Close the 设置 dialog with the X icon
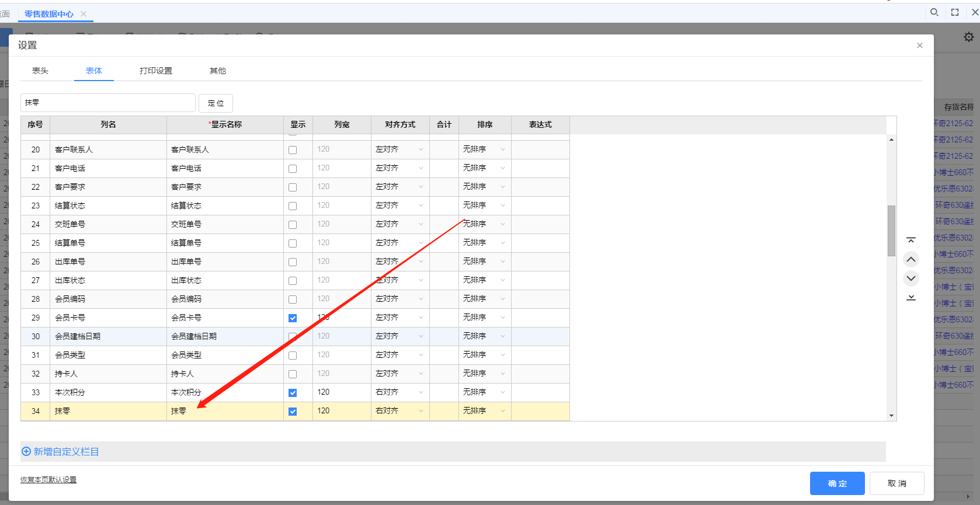The height and width of the screenshot is (505, 980). point(920,46)
